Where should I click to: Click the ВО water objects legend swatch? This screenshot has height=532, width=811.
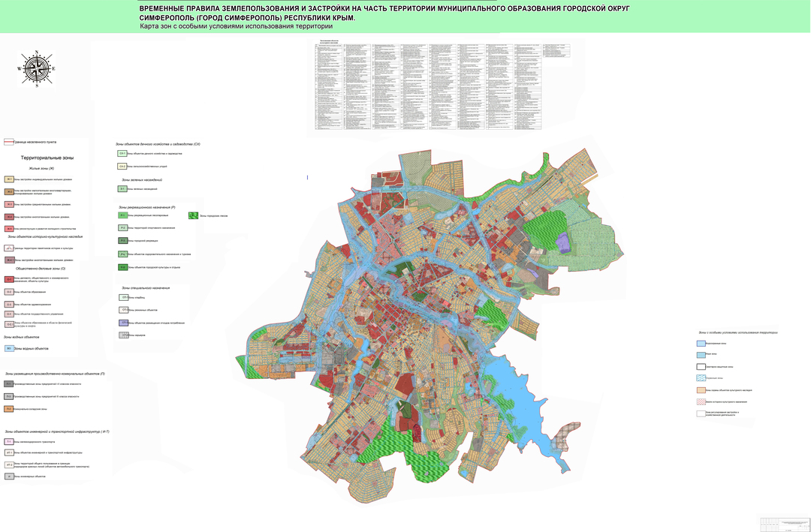click(9, 349)
